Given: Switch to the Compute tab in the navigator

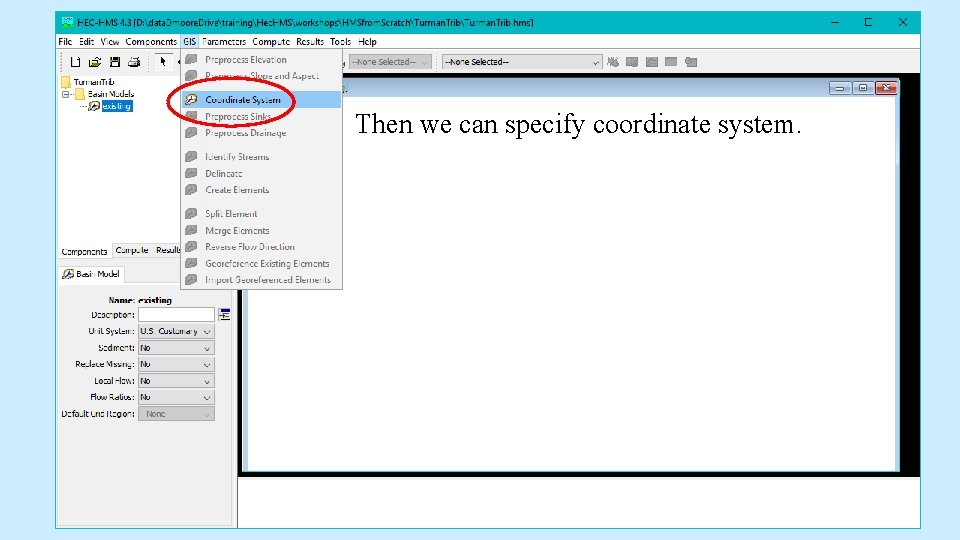Looking at the screenshot, I should coord(132,250).
